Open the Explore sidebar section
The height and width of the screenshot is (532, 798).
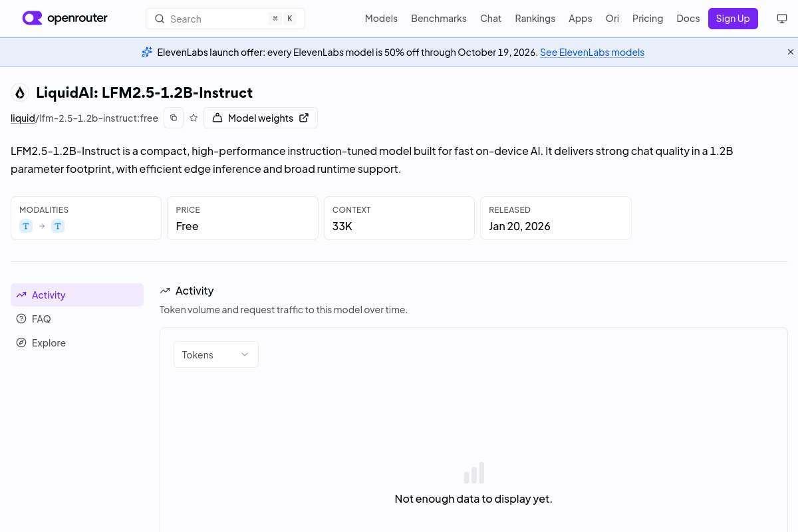click(x=77, y=343)
